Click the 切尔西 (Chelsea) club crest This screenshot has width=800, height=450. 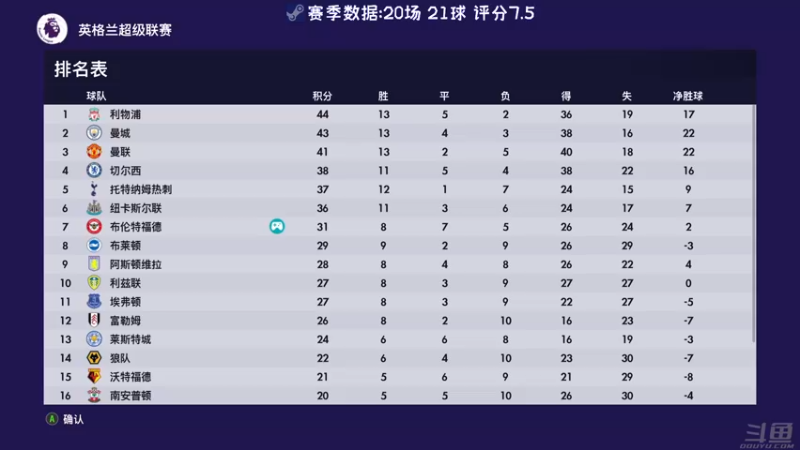coord(94,171)
